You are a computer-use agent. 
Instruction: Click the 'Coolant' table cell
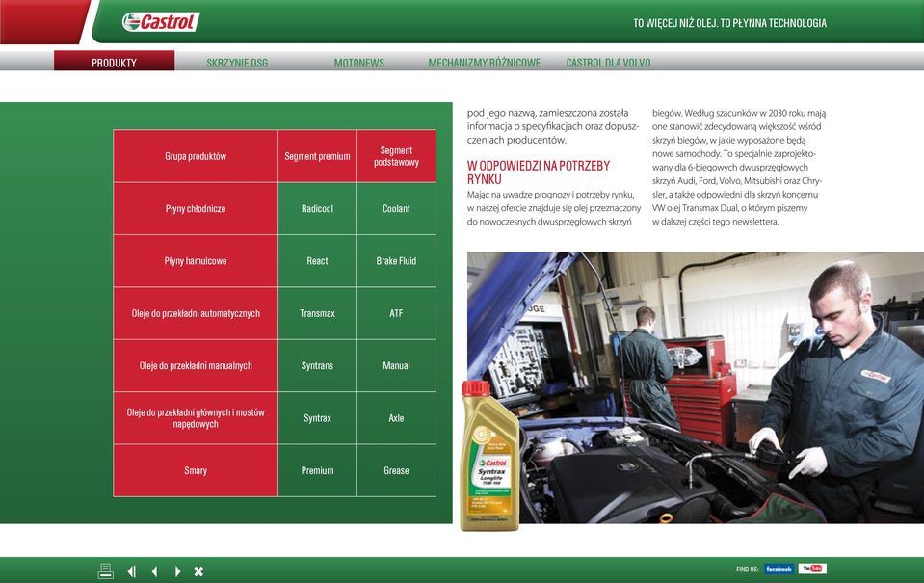pyautogui.click(x=396, y=209)
